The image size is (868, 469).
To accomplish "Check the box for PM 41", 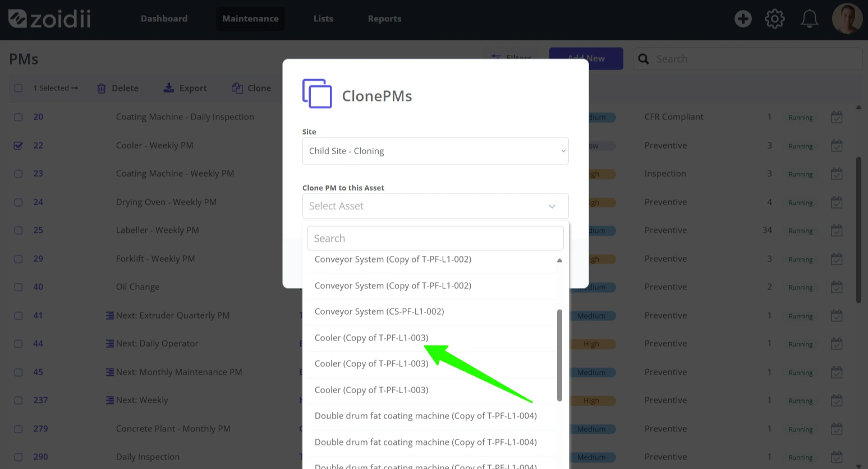I will tap(19, 315).
